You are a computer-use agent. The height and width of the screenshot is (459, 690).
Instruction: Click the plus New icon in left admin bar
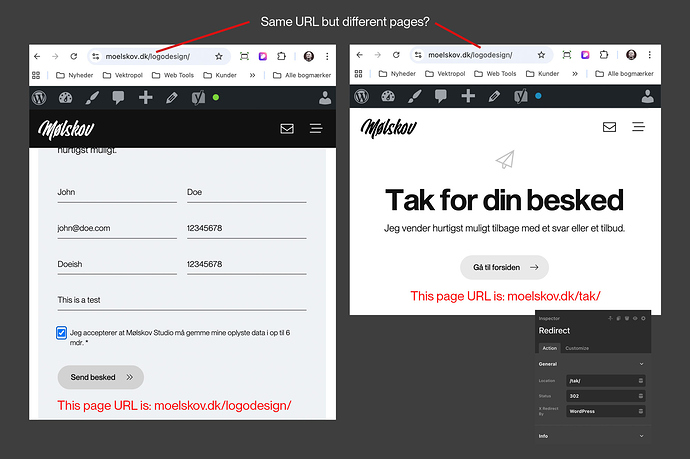point(146,97)
